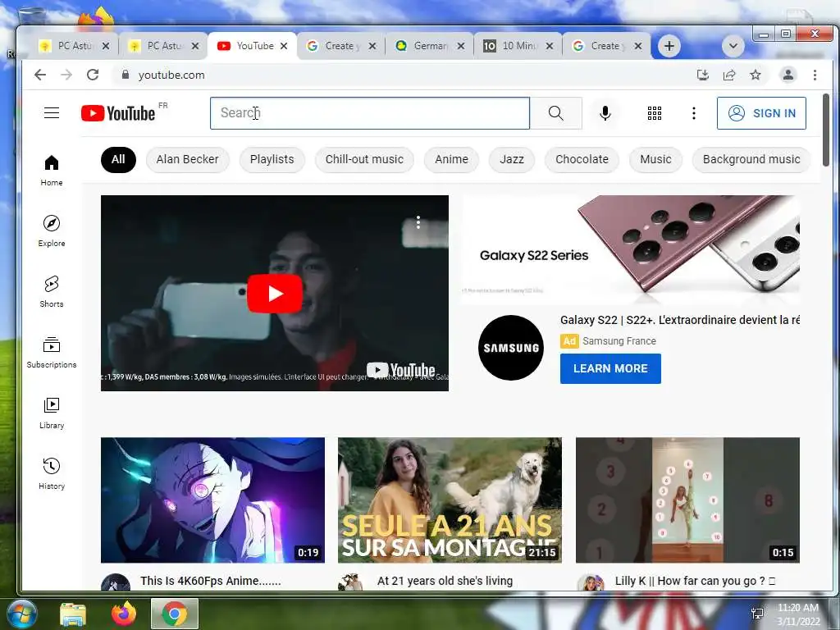The height and width of the screenshot is (630, 840).
Task: Click the site lock icon
Action: (x=126, y=75)
